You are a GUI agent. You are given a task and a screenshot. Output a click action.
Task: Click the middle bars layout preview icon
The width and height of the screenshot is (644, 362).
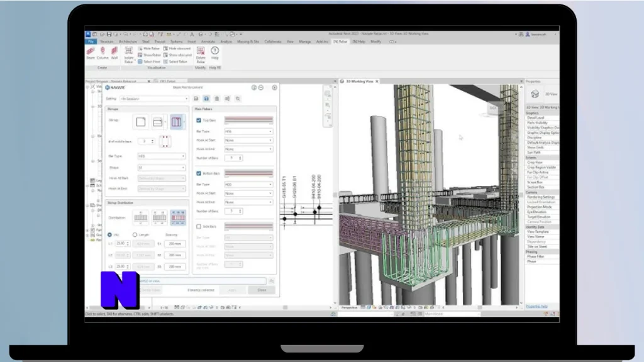165,141
